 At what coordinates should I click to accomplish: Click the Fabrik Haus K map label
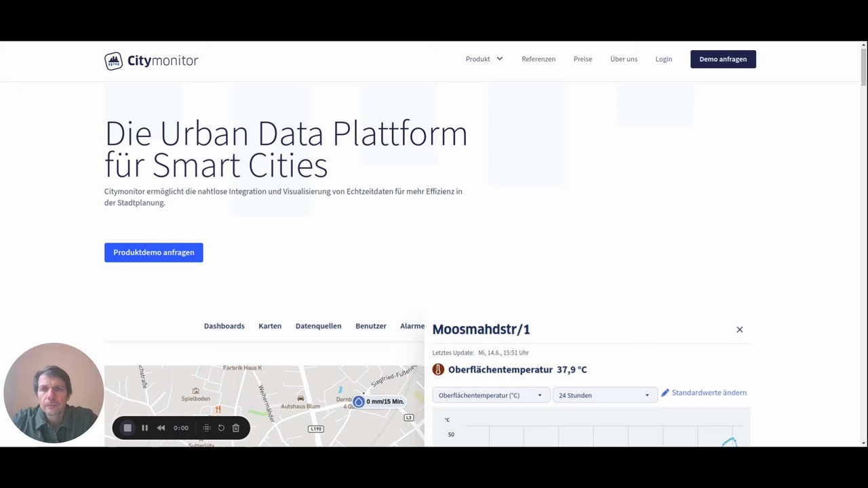pyautogui.click(x=242, y=368)
